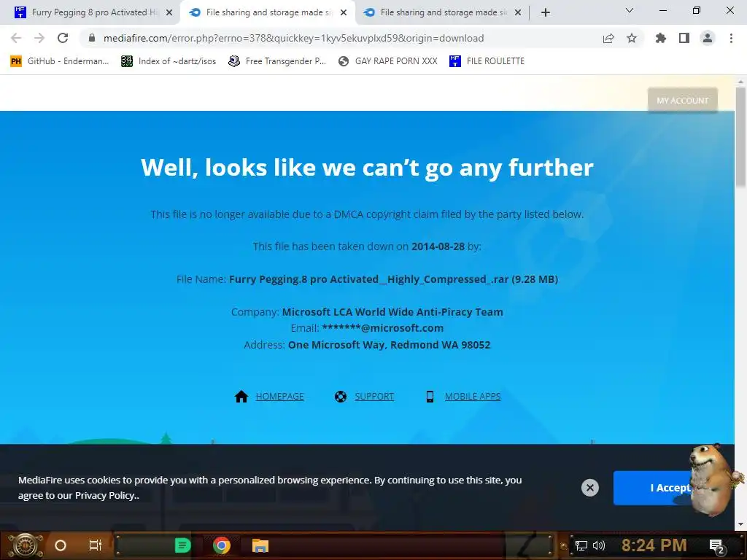Screen dimensions: 747x560
Task: Click the lock icon in address bar
Action: [92, 38]
